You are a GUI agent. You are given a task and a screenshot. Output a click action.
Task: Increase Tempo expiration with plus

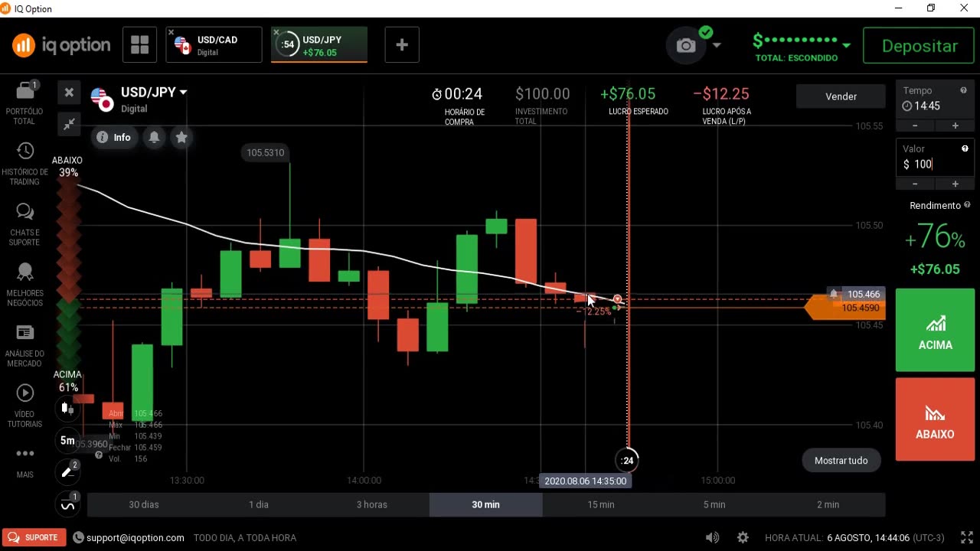955,126
